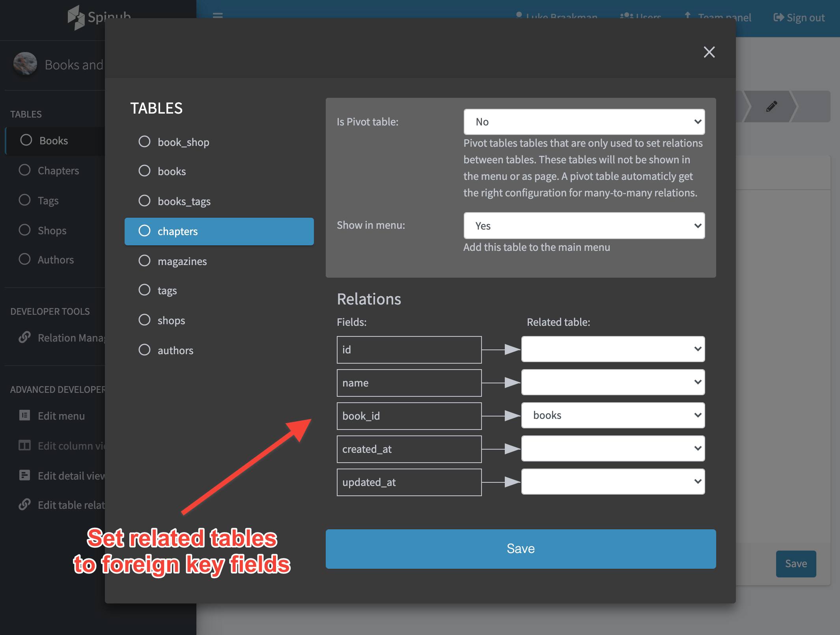
Task: Open the hamburger menu at the top
Action: tap(217, 17)
